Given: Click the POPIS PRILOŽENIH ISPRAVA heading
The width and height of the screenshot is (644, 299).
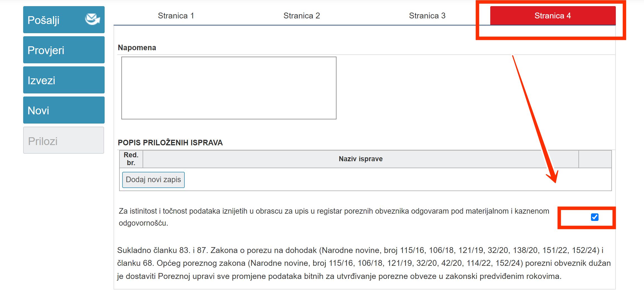Looking at the screenshot, I should (170, 143).
